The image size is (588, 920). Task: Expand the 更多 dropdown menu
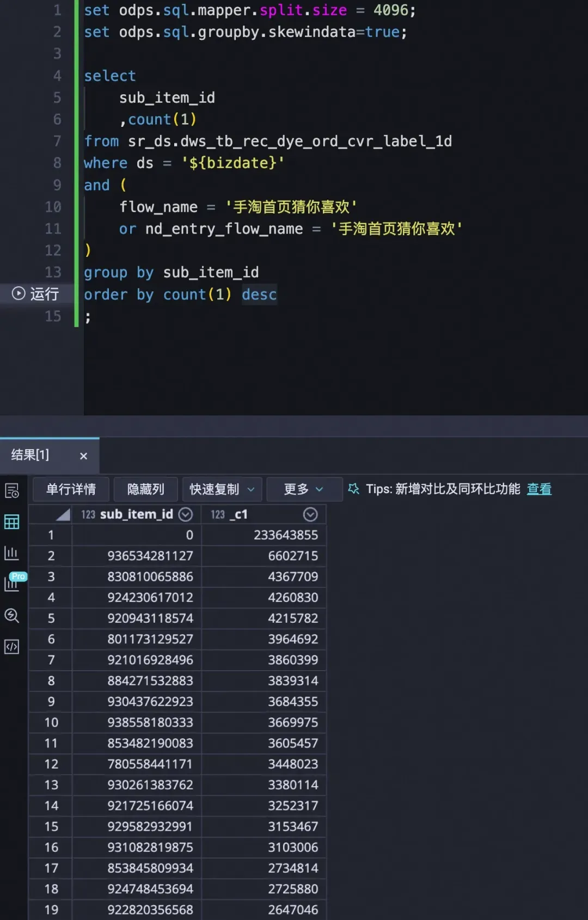[x=320, y=489]
